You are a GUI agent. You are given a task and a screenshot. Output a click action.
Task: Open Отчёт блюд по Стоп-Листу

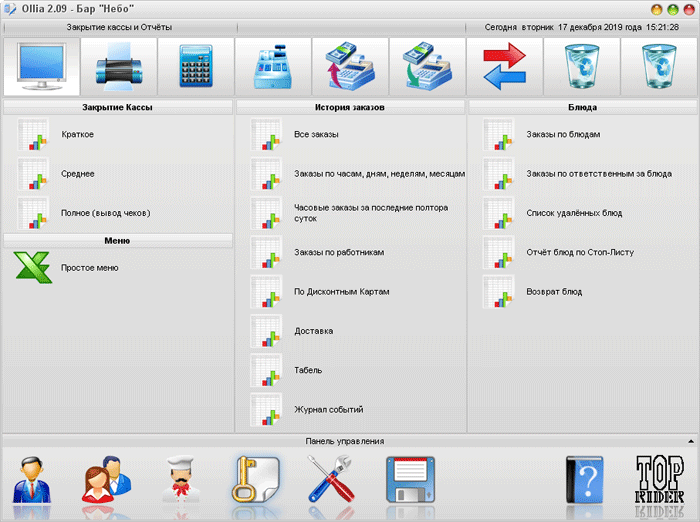click(x=580, y=252)
